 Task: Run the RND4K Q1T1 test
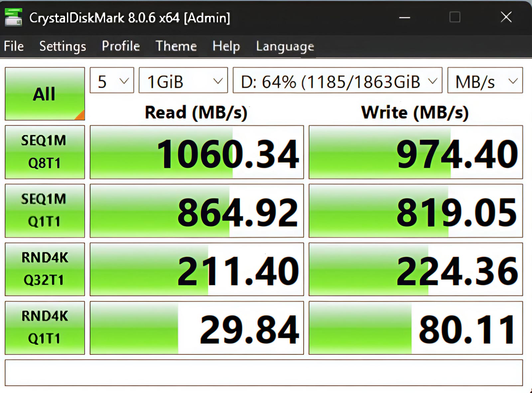pyautogui.click(x=45, y=328)
